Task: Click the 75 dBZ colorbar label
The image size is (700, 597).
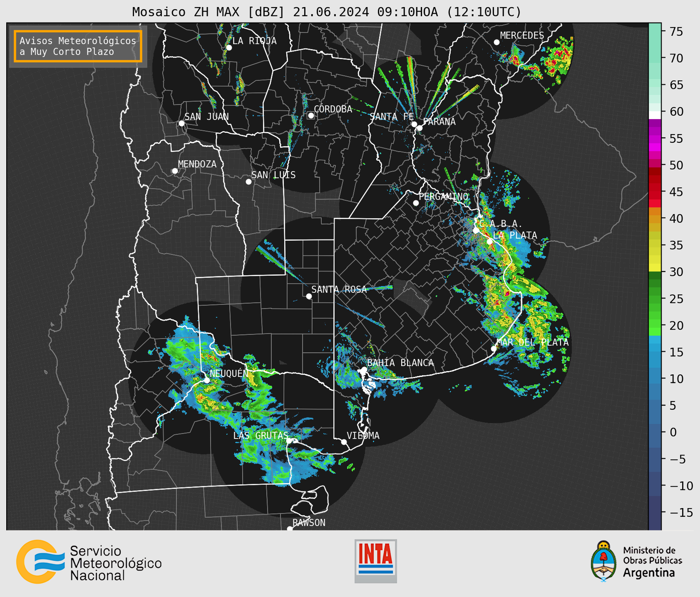Action: (676, 32)
